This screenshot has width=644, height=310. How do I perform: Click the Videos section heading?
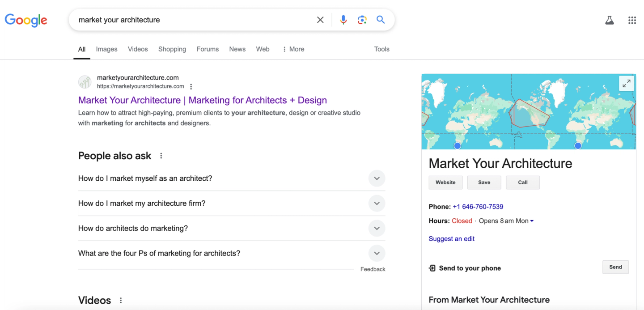click(x=95, y=301)
